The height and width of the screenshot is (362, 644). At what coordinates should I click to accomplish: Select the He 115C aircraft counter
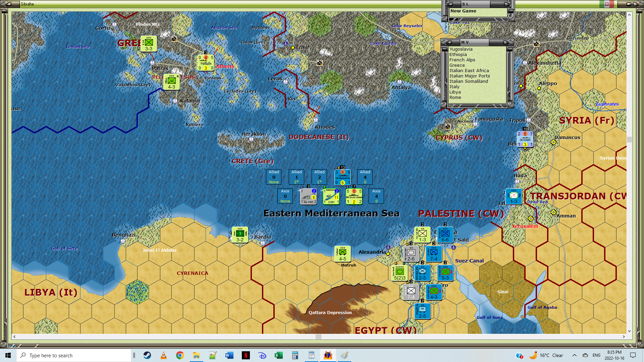coord(308,196)
